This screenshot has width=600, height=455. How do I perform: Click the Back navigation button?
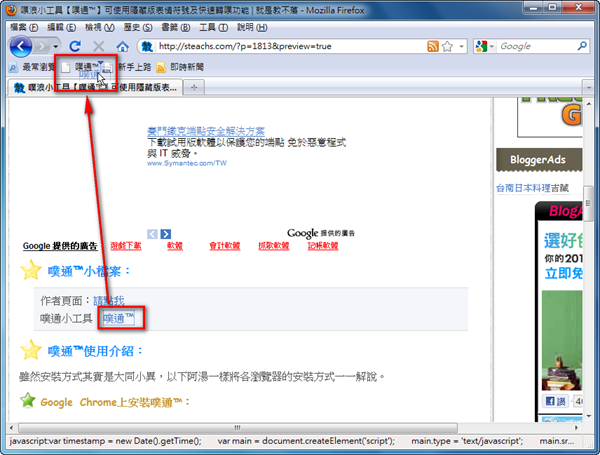click(21, 46)
